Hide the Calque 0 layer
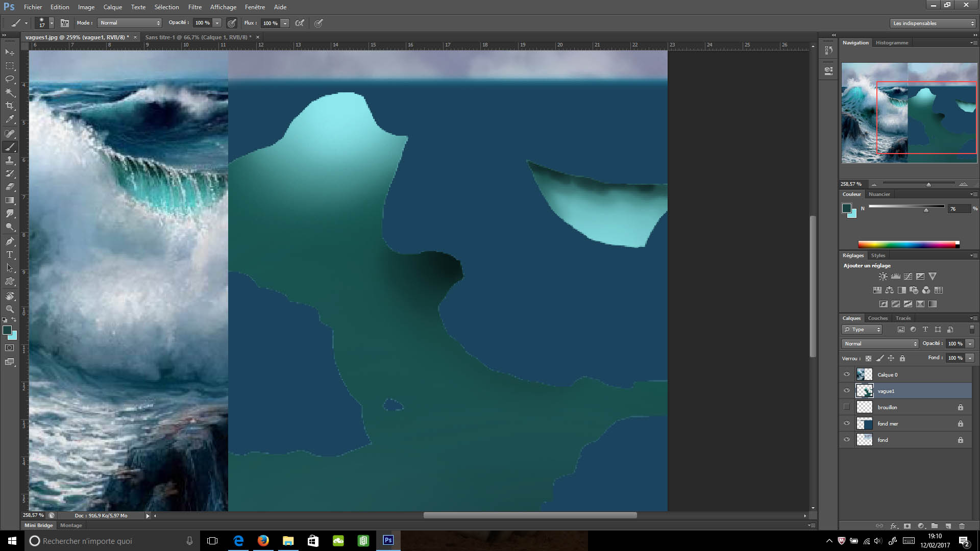This screenshot has width=980, height=551. point(847,374)
